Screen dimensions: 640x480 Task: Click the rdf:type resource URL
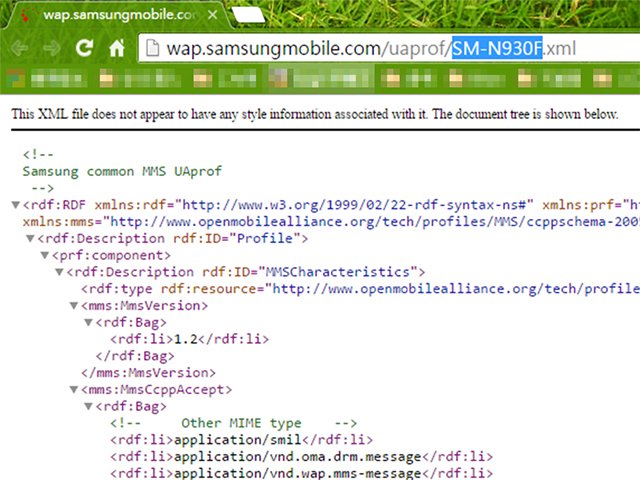pos(456,289)
